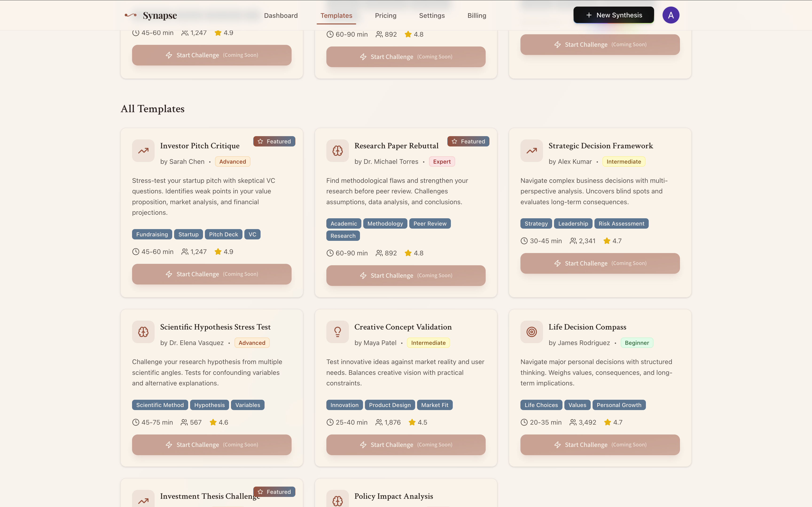Viewport: 812px width, 507px height.
Task: Select the Peer Review tag
Action: tap(429, 224)
